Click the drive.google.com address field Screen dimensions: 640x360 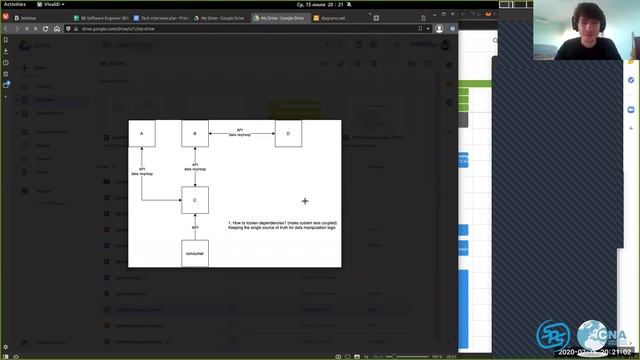(245, 29)
